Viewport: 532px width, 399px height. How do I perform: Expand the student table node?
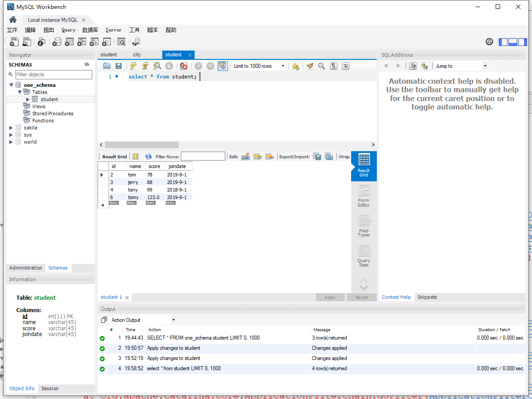[28, 99]
